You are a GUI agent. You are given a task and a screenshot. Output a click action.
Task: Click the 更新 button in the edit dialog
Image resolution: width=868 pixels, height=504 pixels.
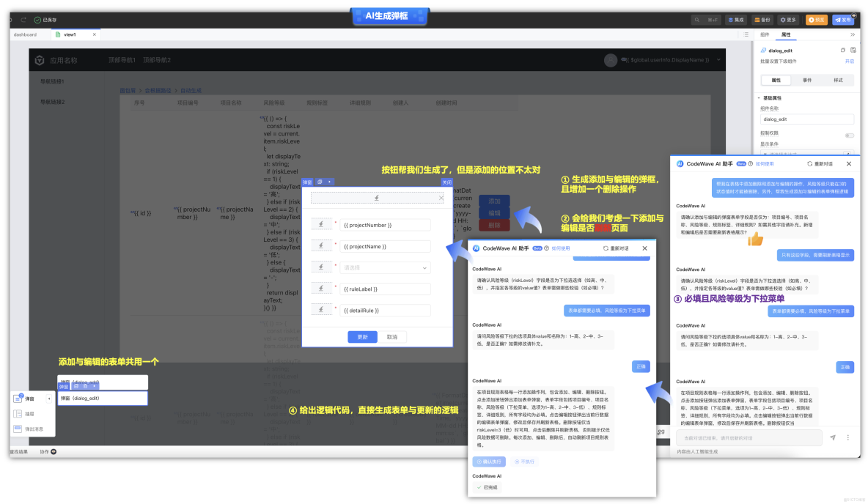point(364,336)
